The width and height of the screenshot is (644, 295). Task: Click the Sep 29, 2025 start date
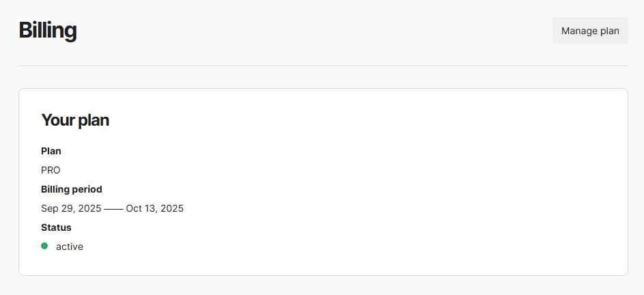tap(71, 208)
